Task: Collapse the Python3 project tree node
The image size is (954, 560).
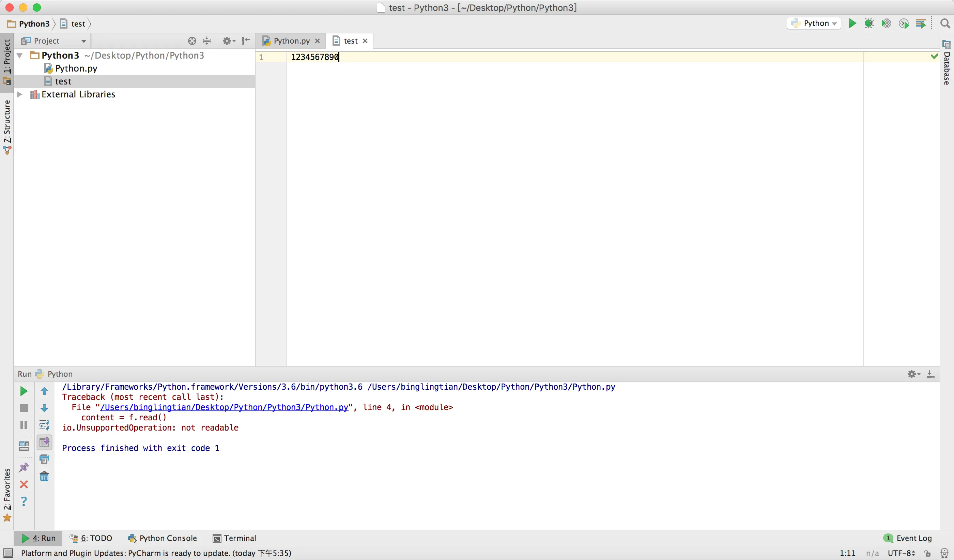Action: [x=20, y=56]
